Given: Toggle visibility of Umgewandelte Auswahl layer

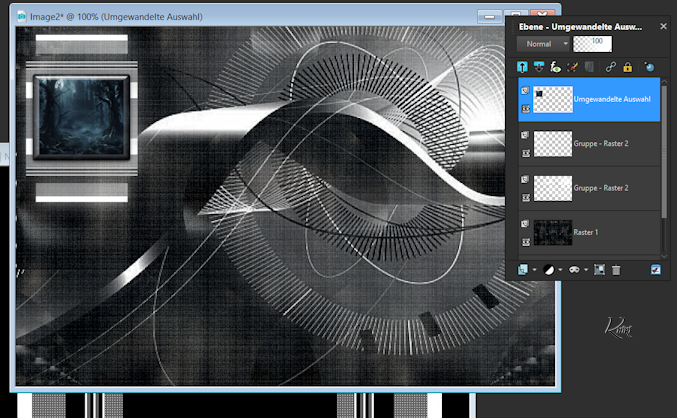Looking at the screenshot, I should (526, 90).
